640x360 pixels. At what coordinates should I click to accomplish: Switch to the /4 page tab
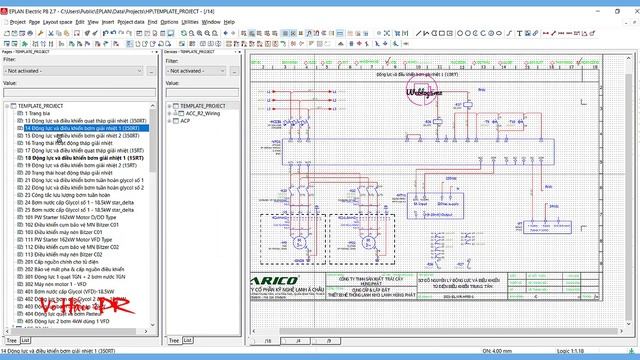[x=297, y=341]
